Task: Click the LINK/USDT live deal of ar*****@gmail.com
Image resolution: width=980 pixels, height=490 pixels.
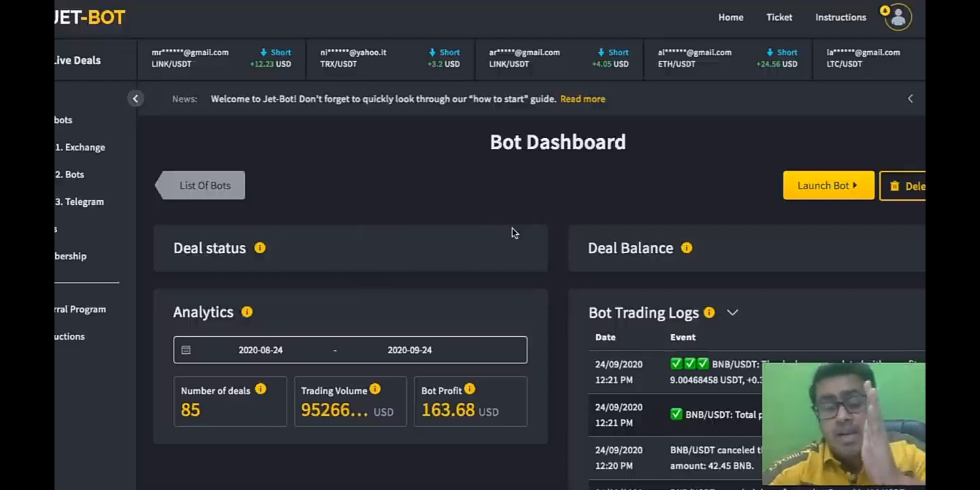Action: pyautogui.click(x=559, y=58)
